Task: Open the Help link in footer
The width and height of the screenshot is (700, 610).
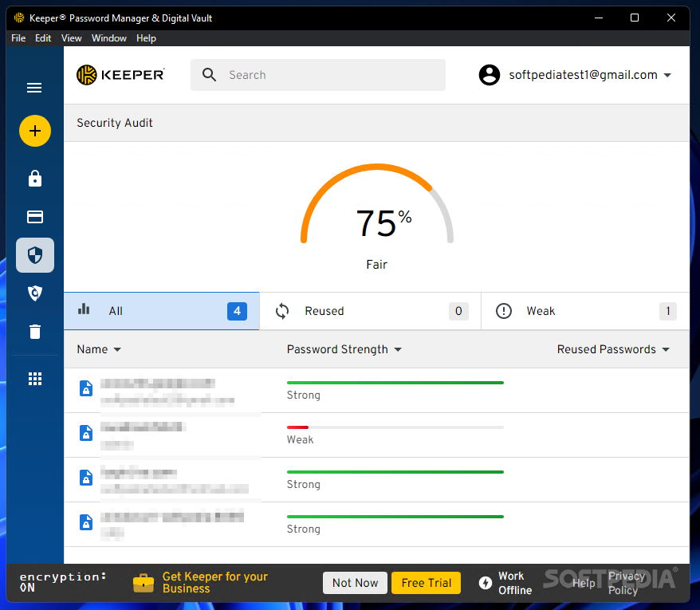Action: coord(584,583)
